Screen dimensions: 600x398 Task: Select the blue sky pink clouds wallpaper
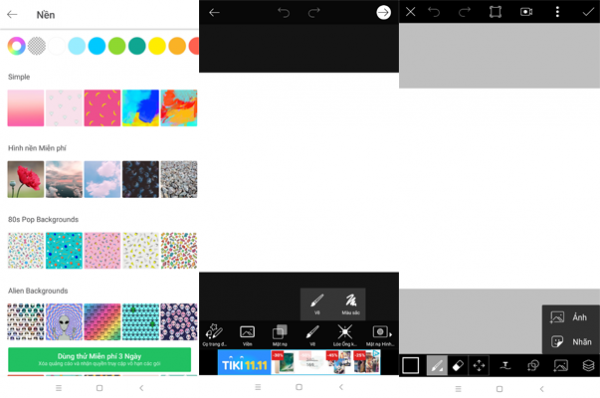click(x=102, y=179)
